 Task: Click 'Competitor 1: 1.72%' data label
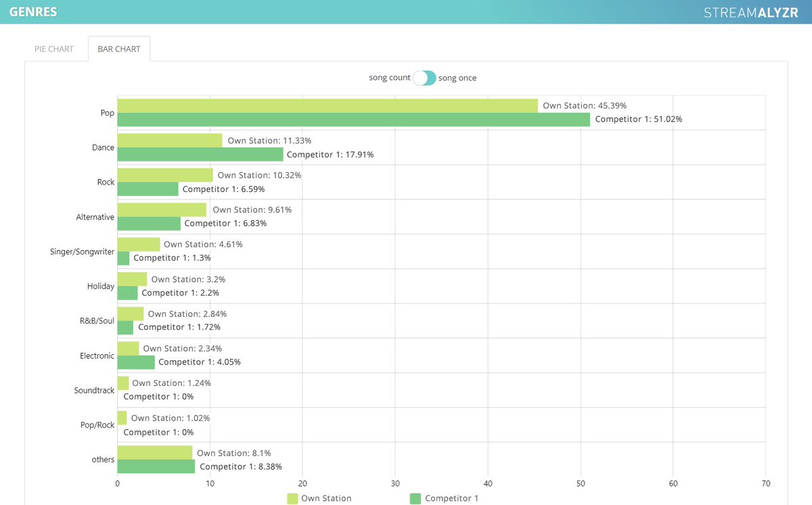click(x=179, y=327)
